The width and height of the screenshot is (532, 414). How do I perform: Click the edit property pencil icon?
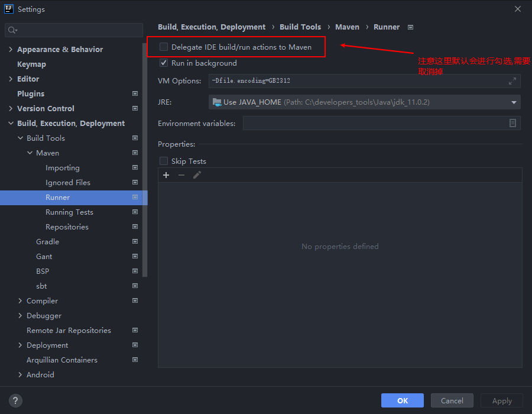pos(197,175)
